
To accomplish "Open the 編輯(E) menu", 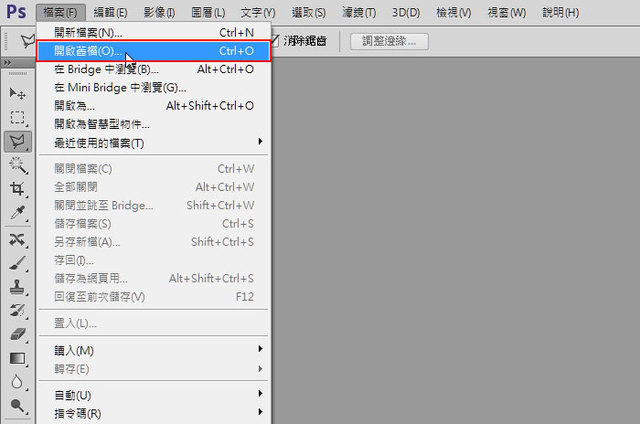I will 110,13.
